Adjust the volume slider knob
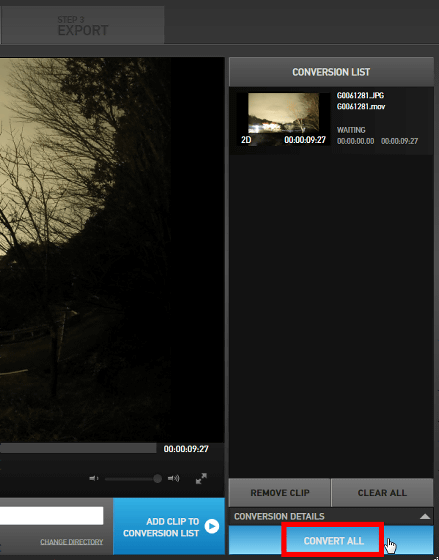The image size is (439, 560). (x=157, y=479)
